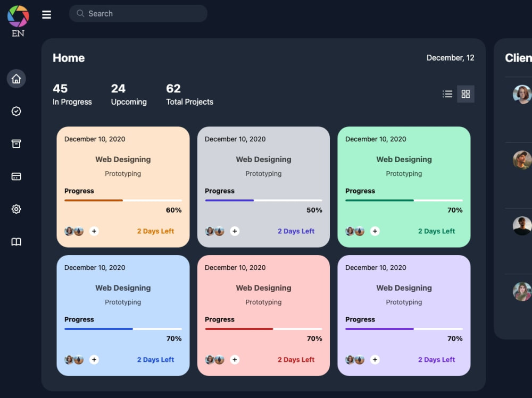Select the '24 Upcoming' stat

pyautogui.click(x=129, y=95)
